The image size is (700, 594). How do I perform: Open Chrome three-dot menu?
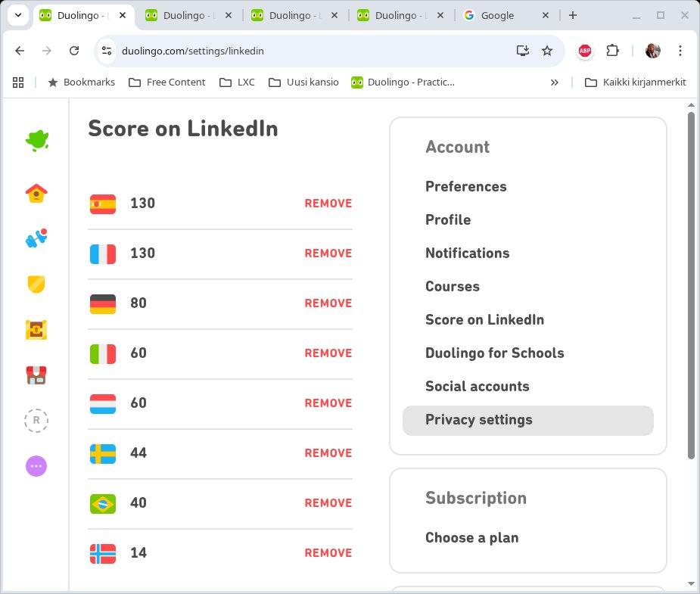[680, 51]
